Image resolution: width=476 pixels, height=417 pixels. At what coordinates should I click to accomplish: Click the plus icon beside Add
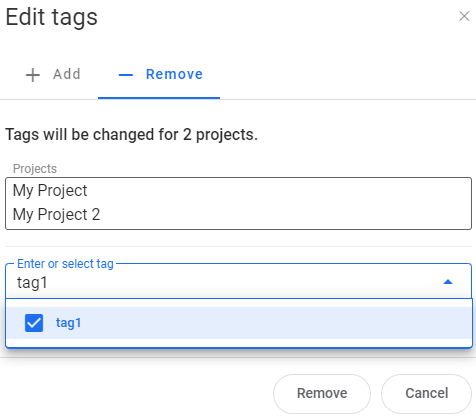[x=33, y=75]
